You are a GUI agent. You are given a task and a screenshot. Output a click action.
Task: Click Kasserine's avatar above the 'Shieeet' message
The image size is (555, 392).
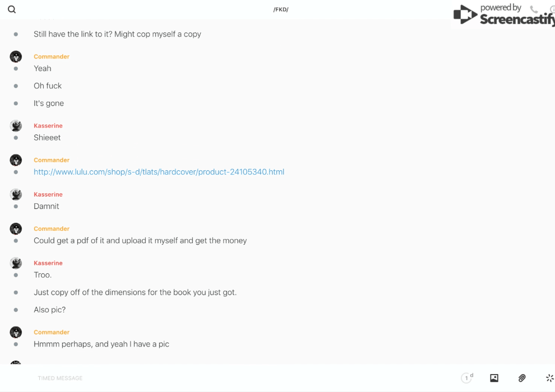coord(16,126)
